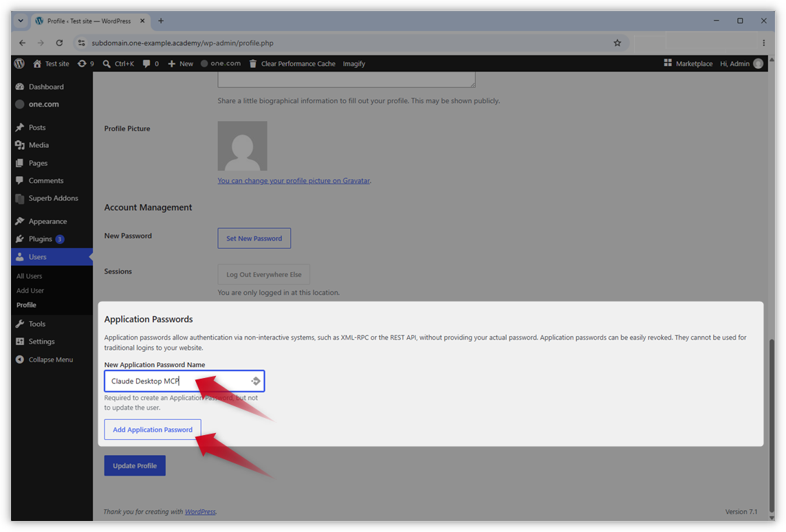Bookmark this page with star
786x532 pixels.
coord(617,43)
